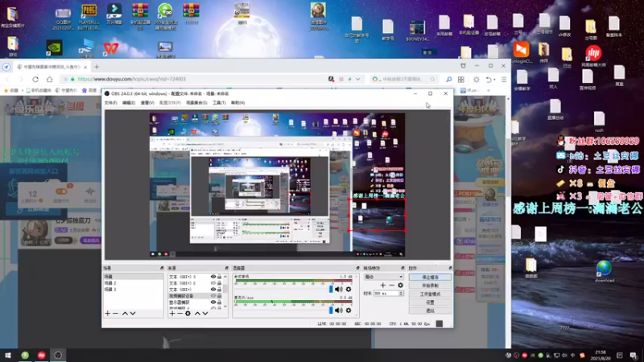The height and width of the screenshot is (362, 644).
Task: Open the Windows Start menu
Action: click(x=8, y=356)
